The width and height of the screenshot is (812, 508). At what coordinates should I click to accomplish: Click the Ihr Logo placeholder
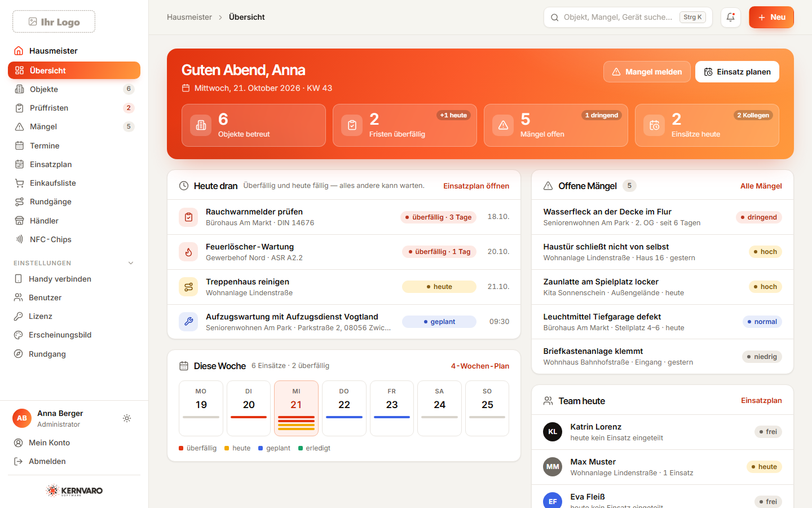(54, 22)
